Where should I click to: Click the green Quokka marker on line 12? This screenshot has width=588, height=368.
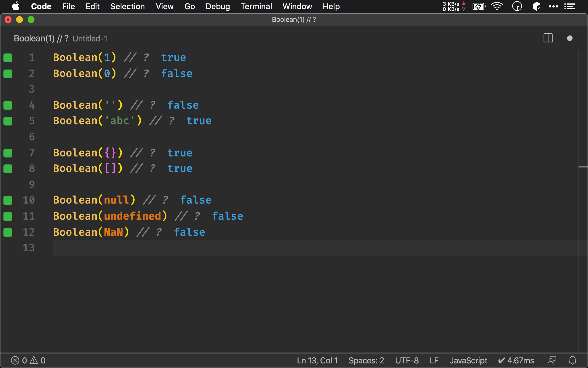click(x=8, y=232)
